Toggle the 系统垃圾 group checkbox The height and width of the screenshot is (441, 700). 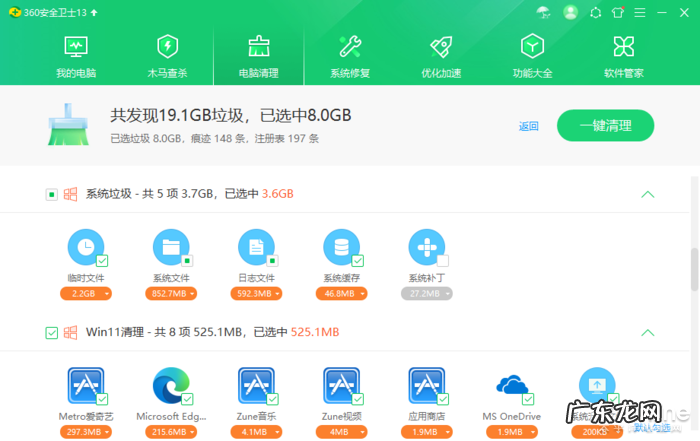click(51, 194)
